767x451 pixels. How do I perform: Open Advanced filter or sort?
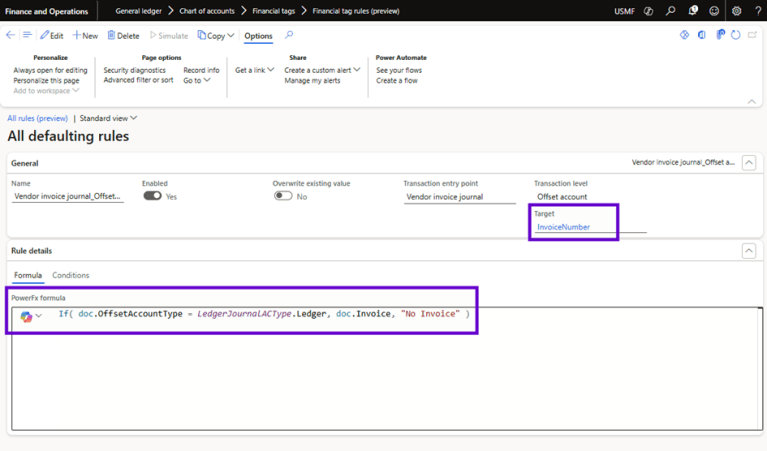tap(138, 80)
